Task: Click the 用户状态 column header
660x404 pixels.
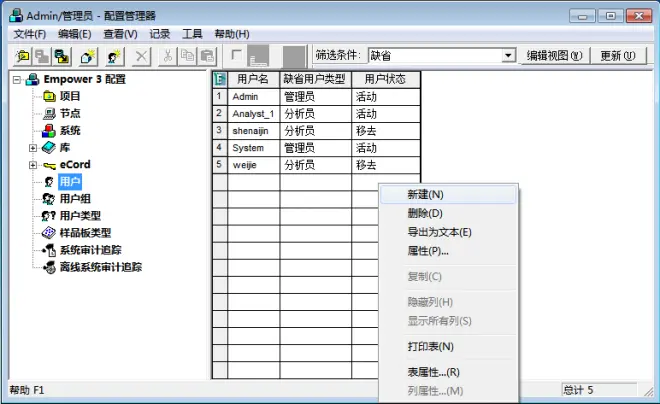Action: pyautogui.click(x=386, y=79)
